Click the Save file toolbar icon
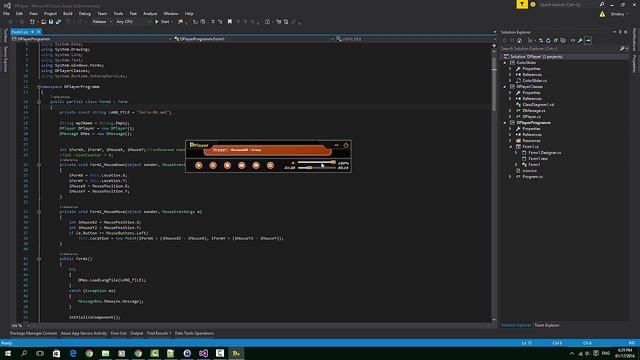 coord(51,22)
